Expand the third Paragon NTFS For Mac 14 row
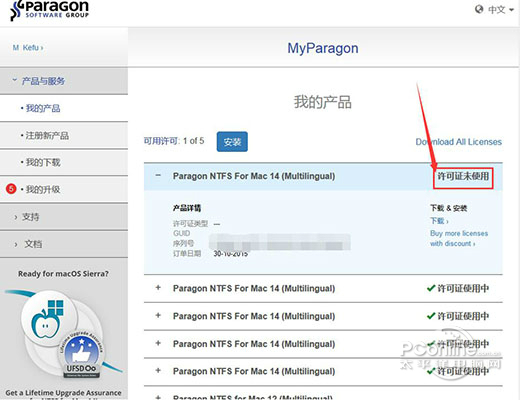The width and height of the screenshot is (520, 400). [x=158, y=315]
